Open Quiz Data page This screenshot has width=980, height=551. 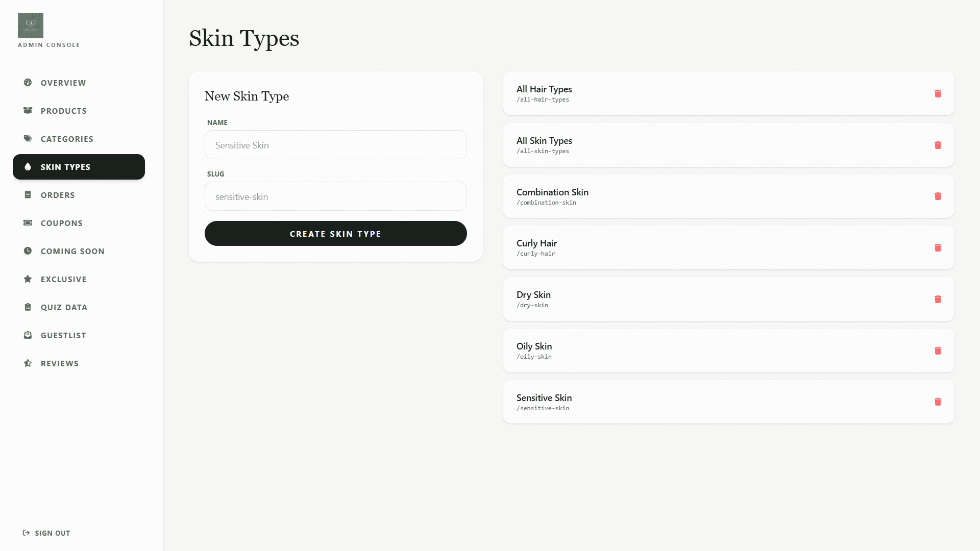coord(79,307)
